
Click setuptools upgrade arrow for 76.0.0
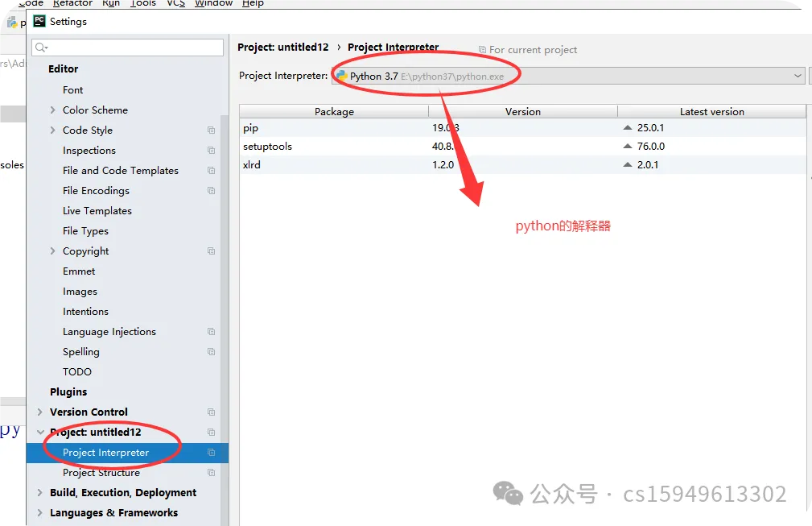pos(628,146)
